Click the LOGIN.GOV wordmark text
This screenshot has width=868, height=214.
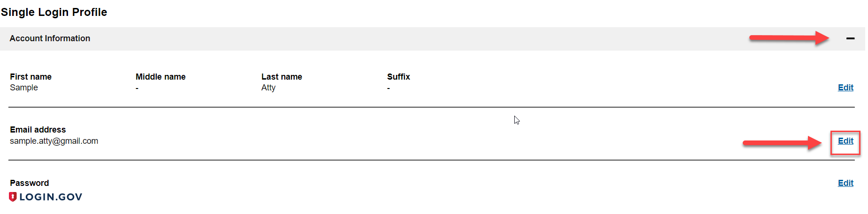(x=51, y=197)
